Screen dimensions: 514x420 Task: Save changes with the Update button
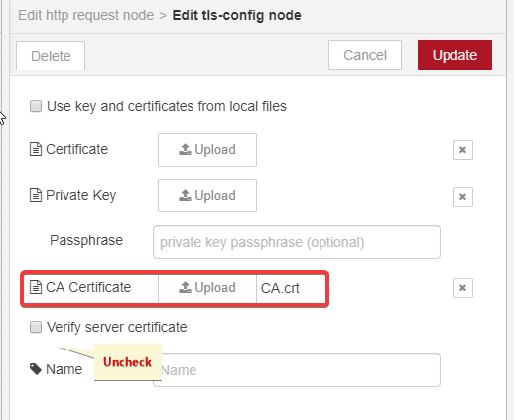pos(454,55)
